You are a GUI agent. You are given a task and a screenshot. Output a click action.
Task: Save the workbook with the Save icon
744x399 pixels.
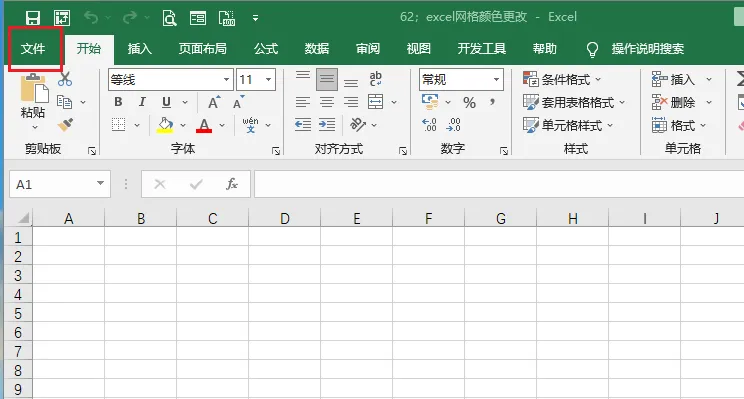[33, 18]
